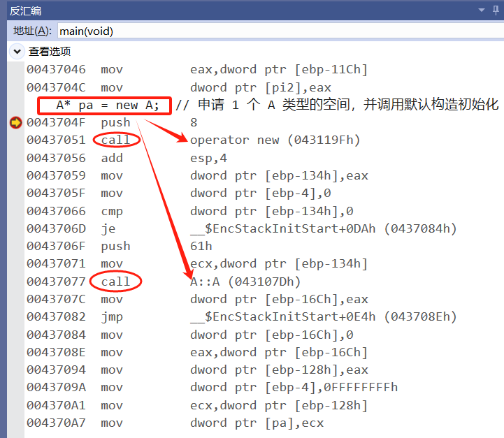Click operand operator new (043119Fh)

coord(275,140)
